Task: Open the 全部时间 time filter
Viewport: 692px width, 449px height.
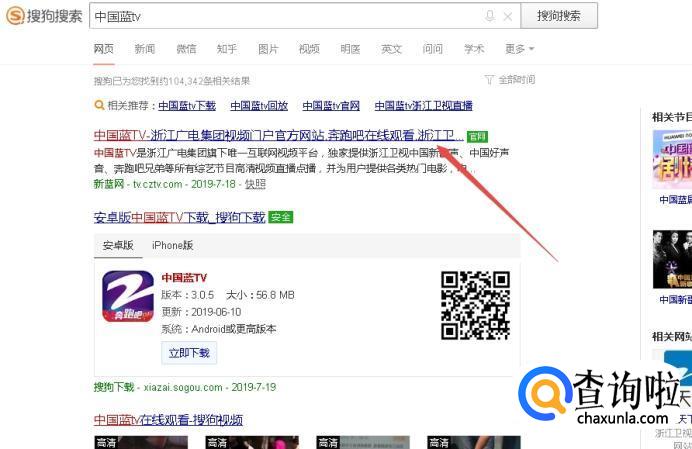Action: pyautogui.click(x=510, y=80)
